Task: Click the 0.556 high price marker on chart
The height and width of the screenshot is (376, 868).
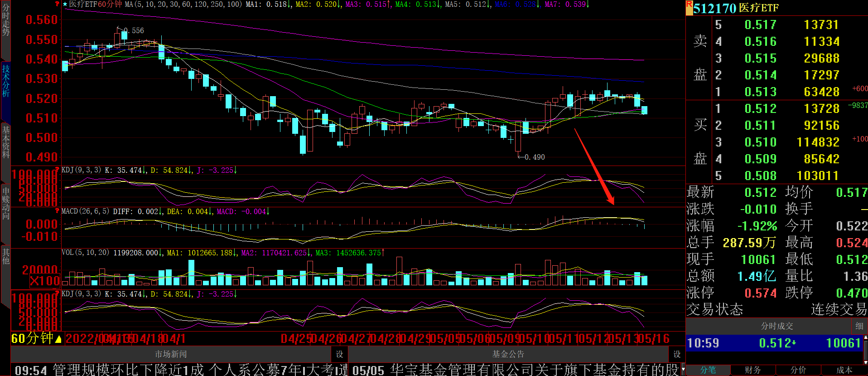Action: click(x=134, y=31)
